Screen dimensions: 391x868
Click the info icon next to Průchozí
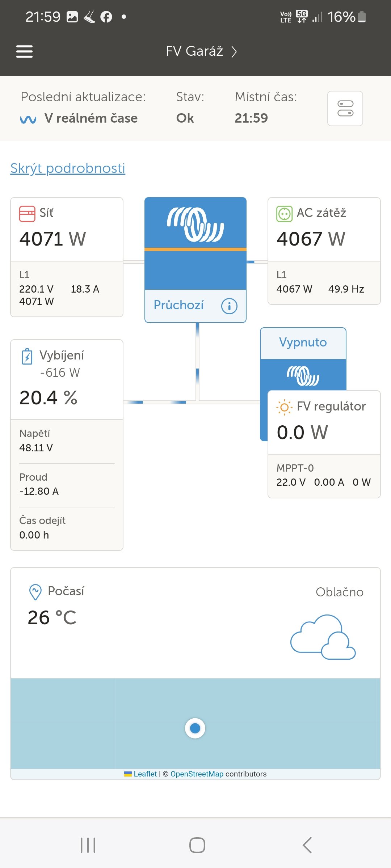pyautogui.click(x=229, y=306)
